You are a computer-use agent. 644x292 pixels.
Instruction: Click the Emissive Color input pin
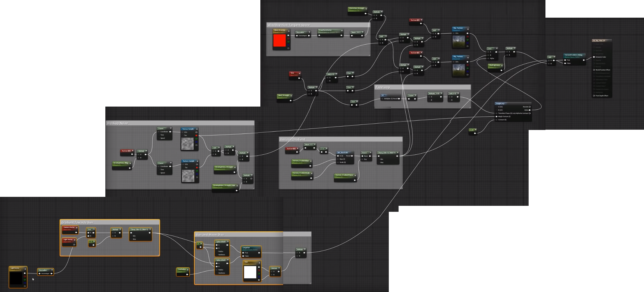594,57
